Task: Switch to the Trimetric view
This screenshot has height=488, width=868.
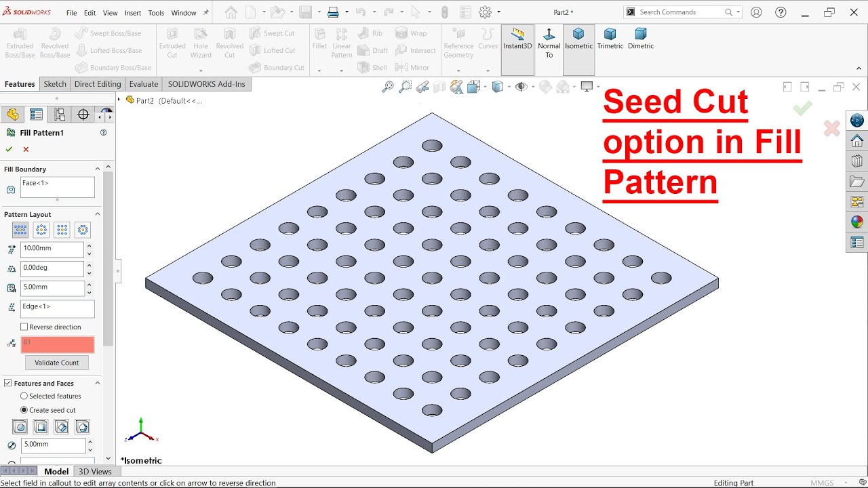Action: click(610, 39)
